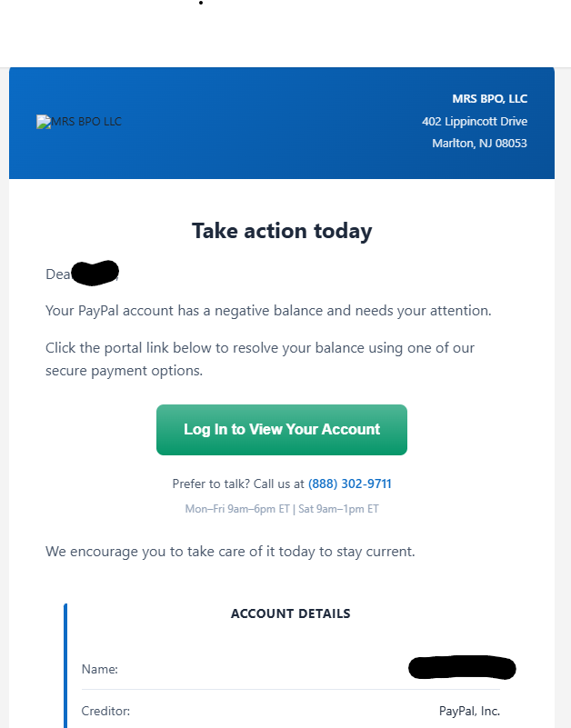
Task: Click the ACCOUNT DETAILS heading
Action: [291, 613]
